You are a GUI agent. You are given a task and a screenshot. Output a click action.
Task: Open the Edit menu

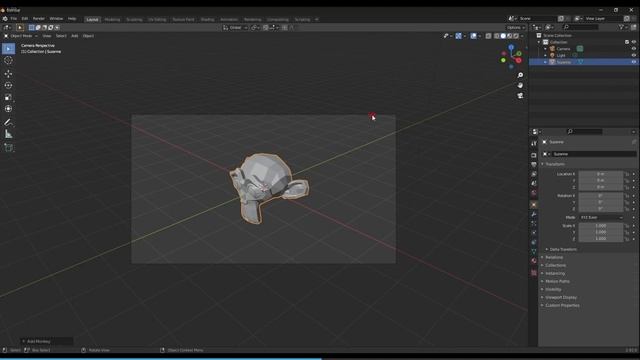point(25,19)
